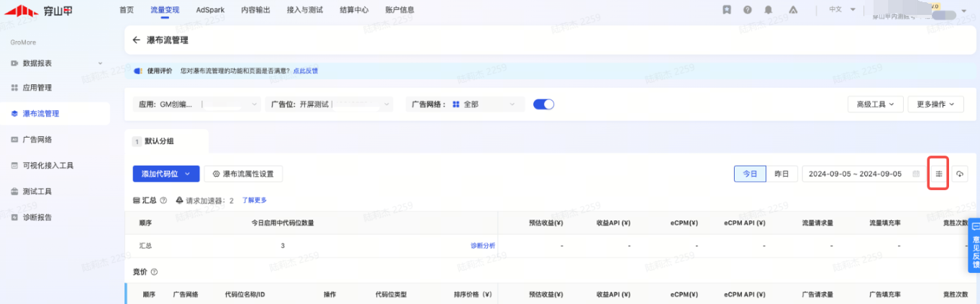Open the custom column settings icon

938,174
